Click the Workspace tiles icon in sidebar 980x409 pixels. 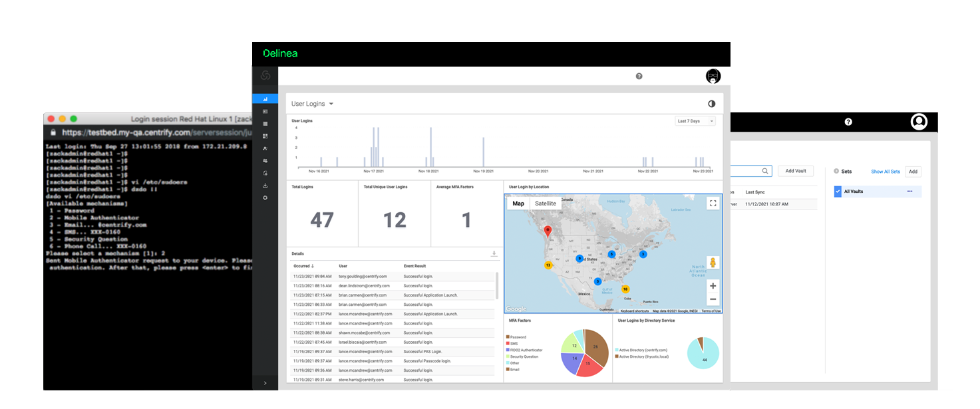coord(265,136)
